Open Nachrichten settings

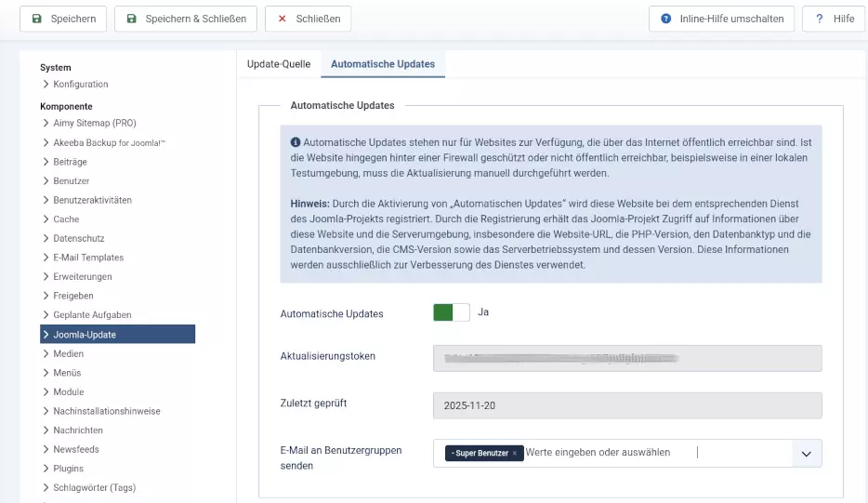pyautogui.click(x=77, y=430)
